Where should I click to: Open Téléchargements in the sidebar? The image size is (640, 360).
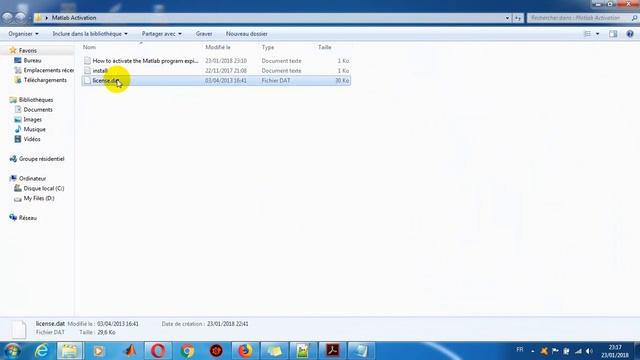45,80
